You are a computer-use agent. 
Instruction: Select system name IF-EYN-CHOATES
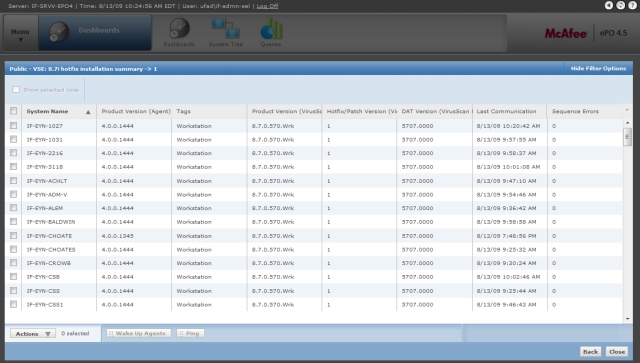pos(51,249)
